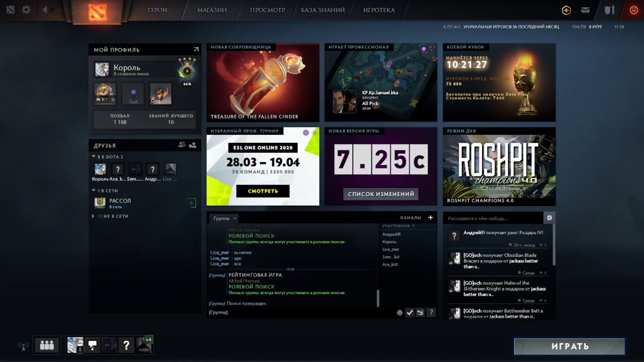Click the ИГРАТЬ play button
The image size is (644, 362).
pyautogui.click(x=570, y=346)
